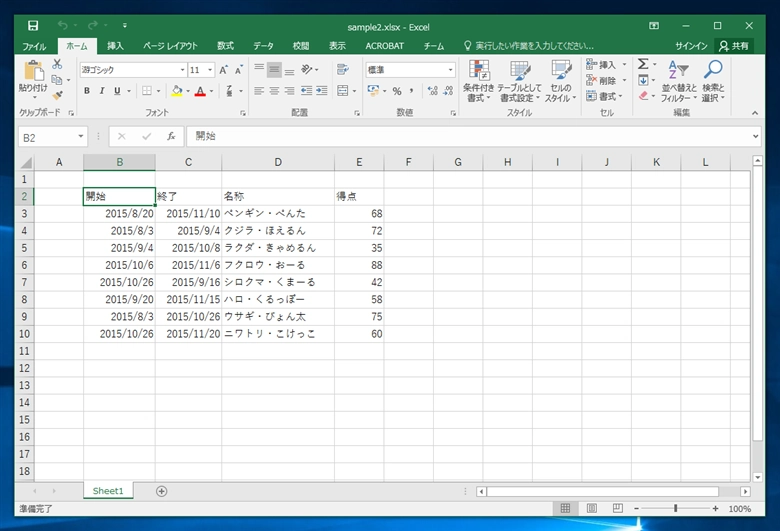Click the サインイン sign-in link
Screen dimensions: 780x531
pyautogui.click(x=691, y=46)
